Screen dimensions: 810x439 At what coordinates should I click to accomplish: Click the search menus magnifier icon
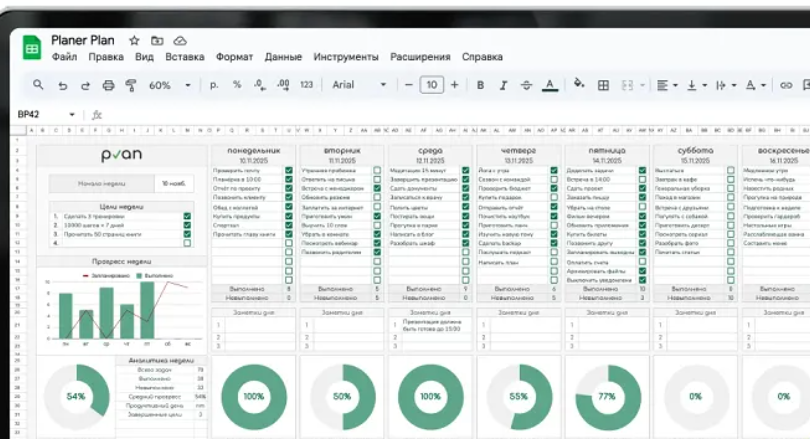tap(38, 85)
